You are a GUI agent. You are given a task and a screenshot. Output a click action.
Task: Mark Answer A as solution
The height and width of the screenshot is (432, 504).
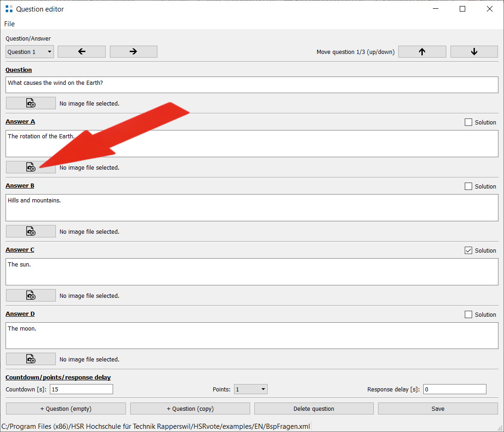point(468,123)
